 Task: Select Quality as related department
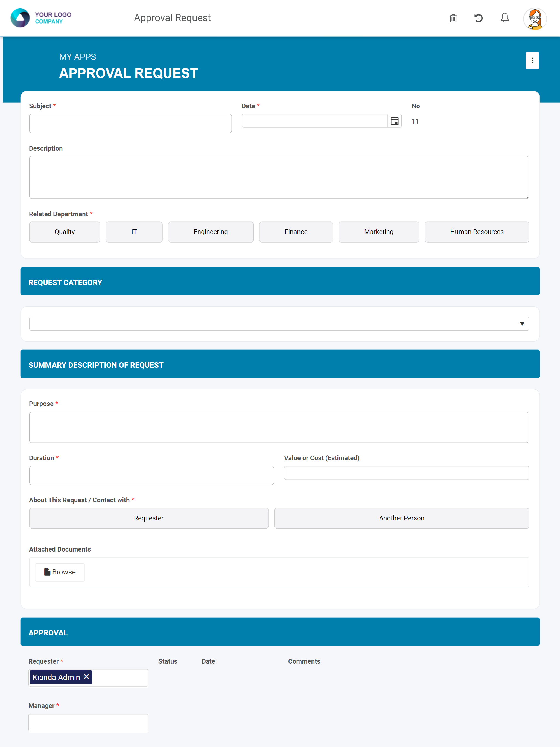[x=65, y=232]
